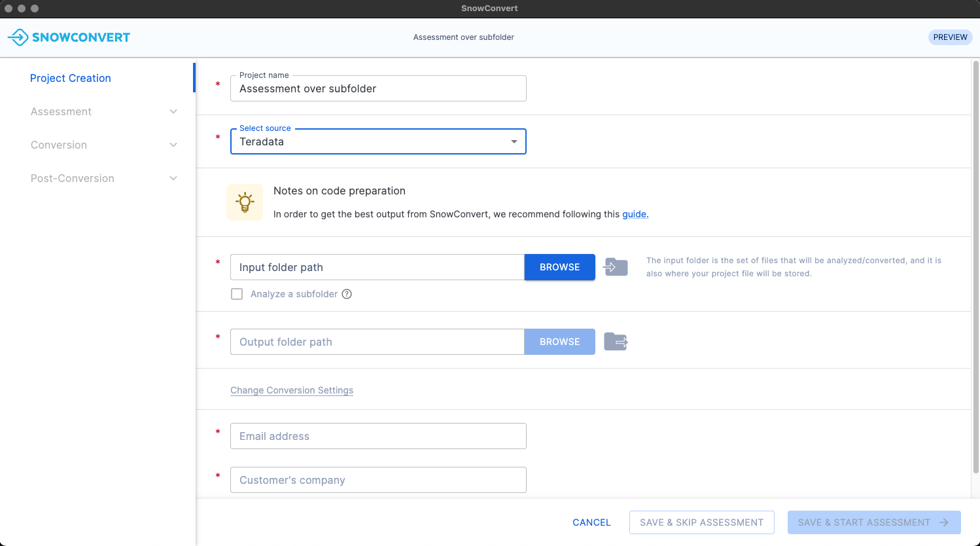980x546 pixels.
Task: Open Change Conversion Settings link
Action: (x=292, y=390)
